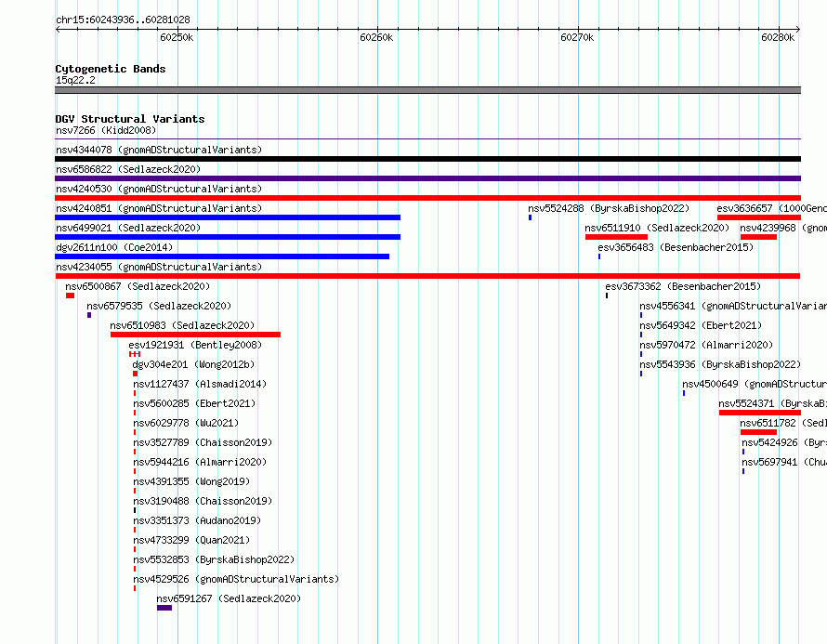Select nsv3351373 (Audano2019) label
The width and height of the screenshot is (827, 644).
point(197,520)
